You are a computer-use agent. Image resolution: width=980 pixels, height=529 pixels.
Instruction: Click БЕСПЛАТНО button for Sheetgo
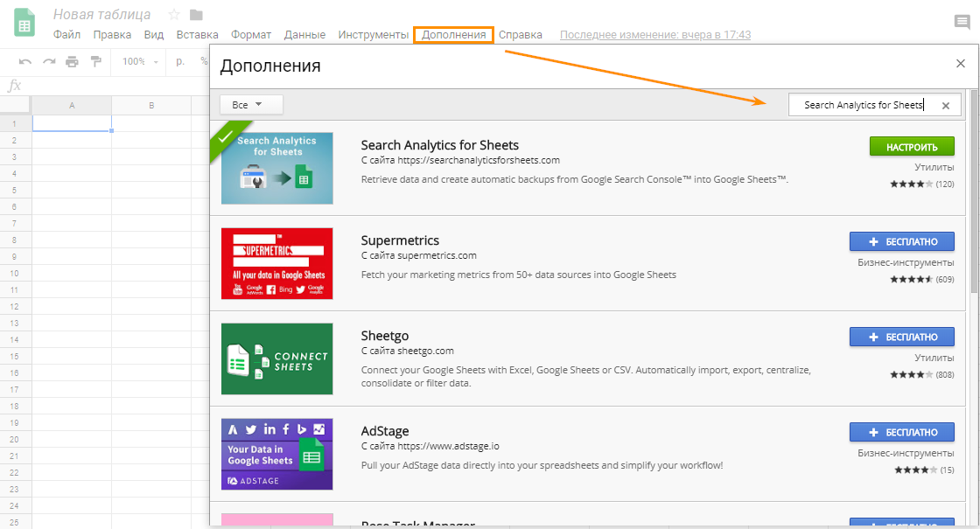(902, 338)
